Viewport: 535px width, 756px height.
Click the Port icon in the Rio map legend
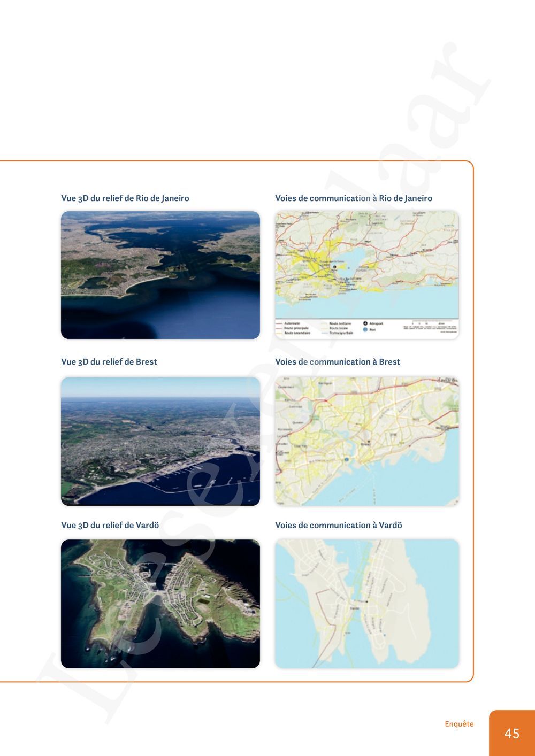pos(366,329)
